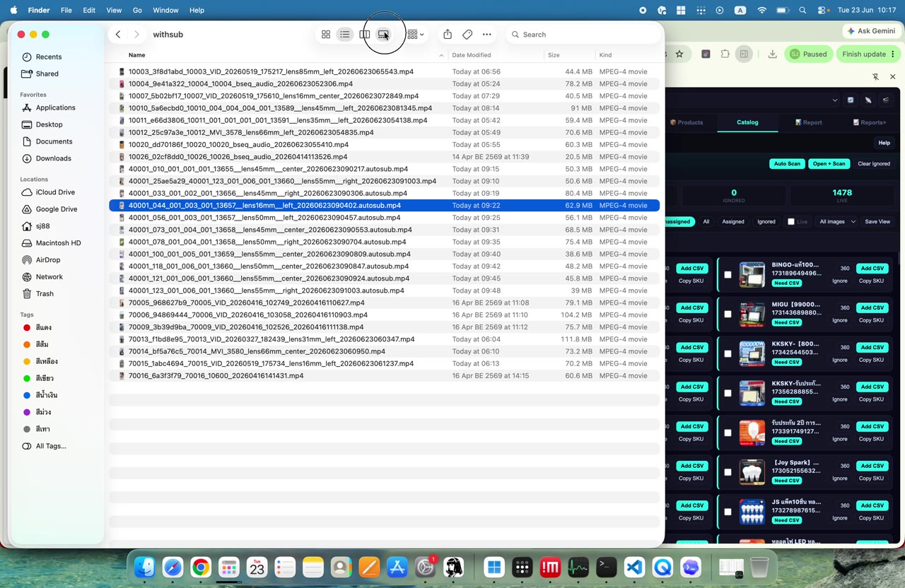Check the MIGU product checkbox
905x588 pixels.
pos(728,314)
